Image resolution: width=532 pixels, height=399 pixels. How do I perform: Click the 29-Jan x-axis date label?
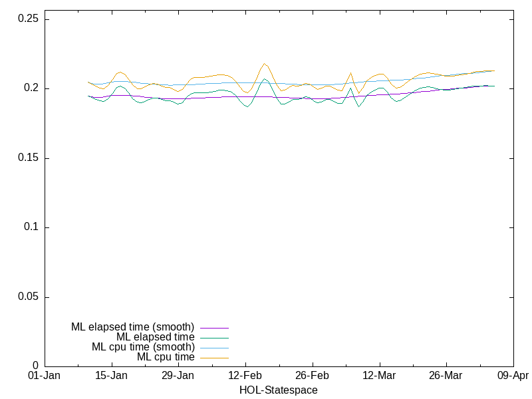[178, 376]
